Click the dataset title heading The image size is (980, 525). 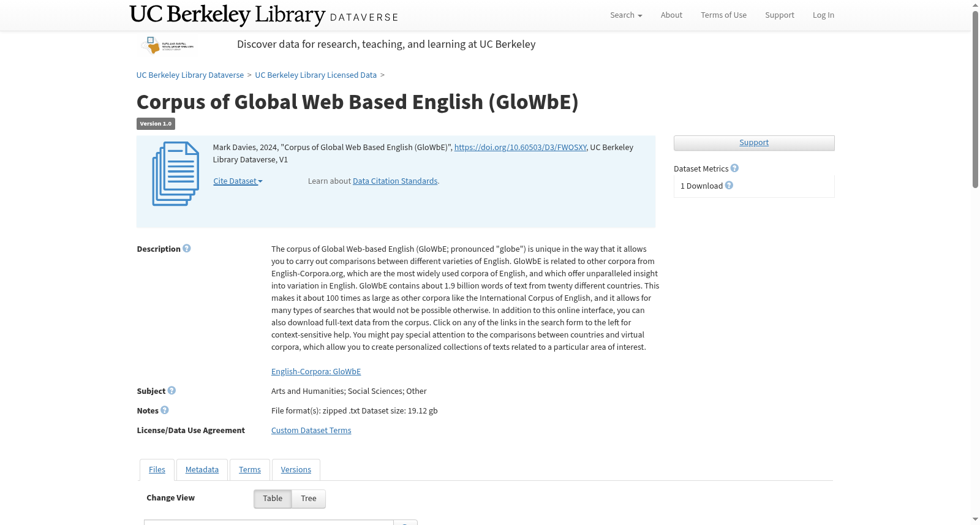tap(357, 102)
